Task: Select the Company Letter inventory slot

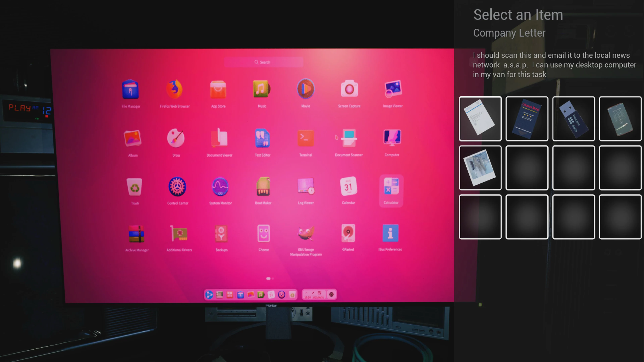Action: coord(480,118)
